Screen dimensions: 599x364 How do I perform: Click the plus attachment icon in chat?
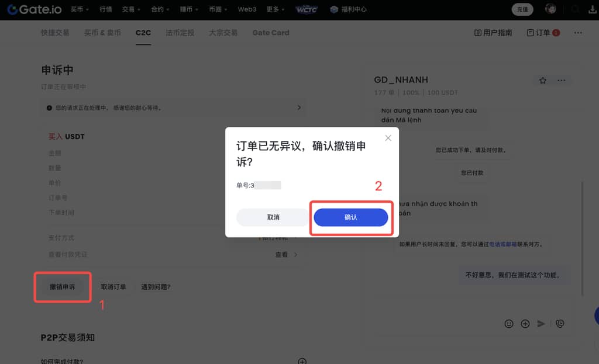coord(525,323)
